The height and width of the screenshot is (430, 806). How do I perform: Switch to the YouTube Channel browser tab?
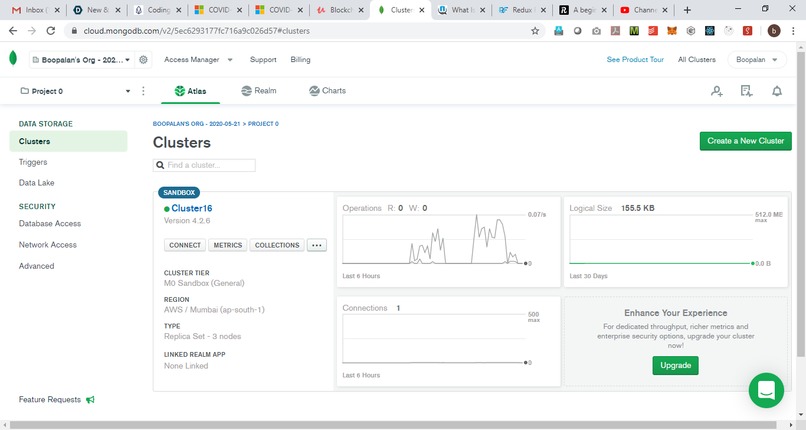pos(644,10)
